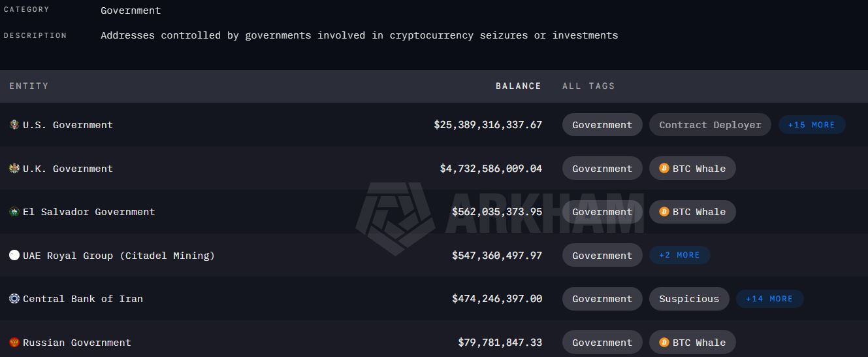Click the BTC Whale tag for El Salvador
The width and height of the screenshot is (868, 357).
(x=692, y=212)
